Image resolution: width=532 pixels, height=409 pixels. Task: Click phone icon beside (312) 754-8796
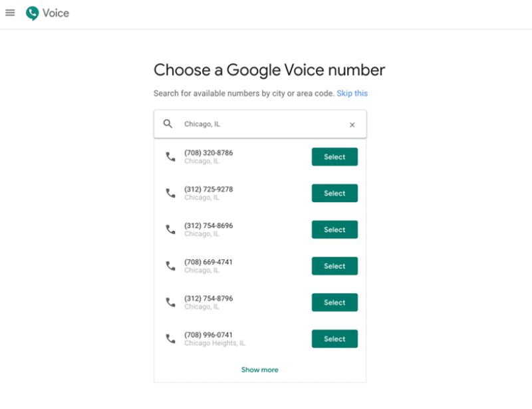click(170, 302)
